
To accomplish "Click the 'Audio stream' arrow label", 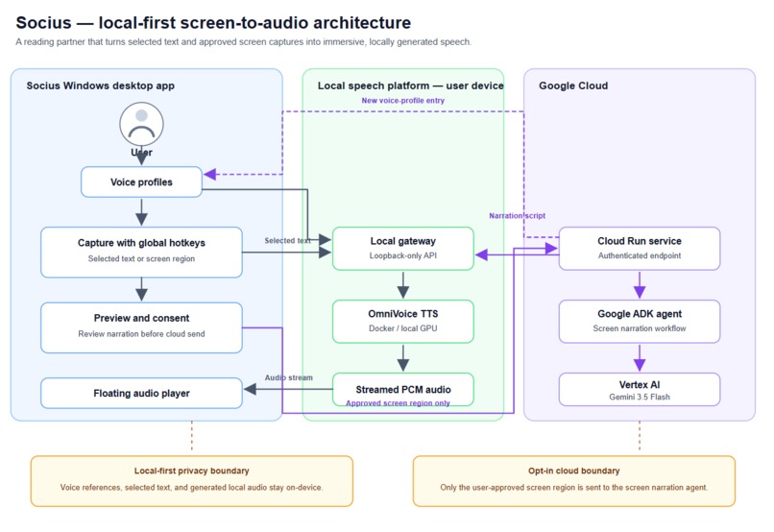I will (289, 377).
